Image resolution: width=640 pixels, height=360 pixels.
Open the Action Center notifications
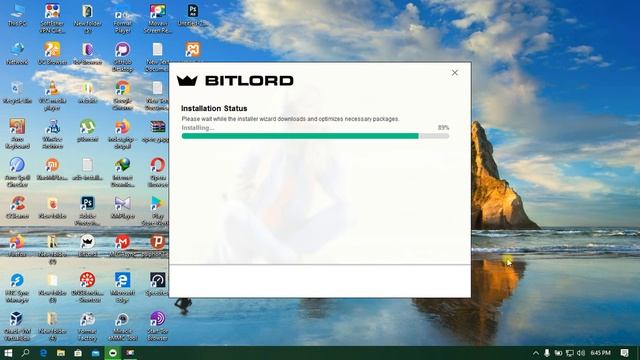click(x=624, y=353)
